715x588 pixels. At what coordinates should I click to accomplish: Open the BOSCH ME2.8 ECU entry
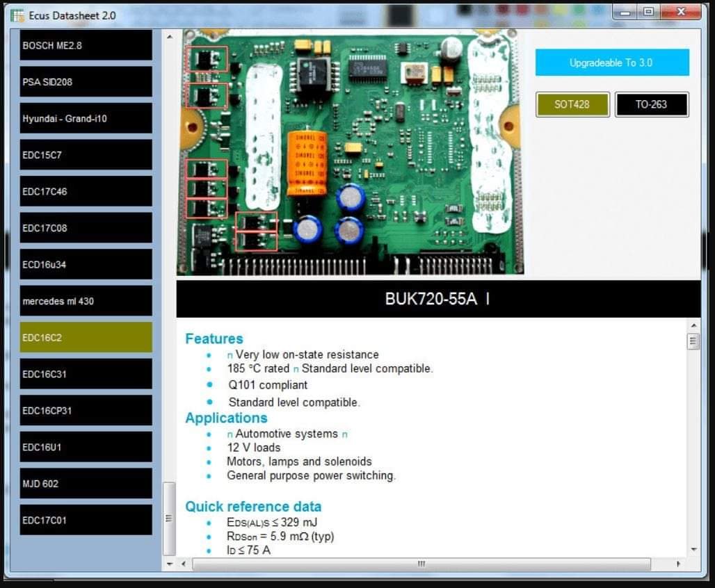[86, 45]
